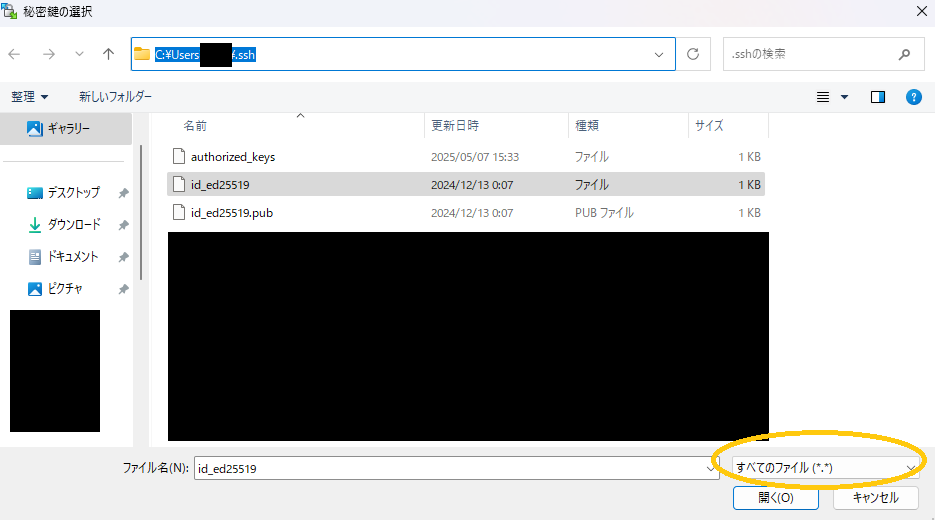Open recent locations chevron
The image size is (935, 520).
click(79, 54)
